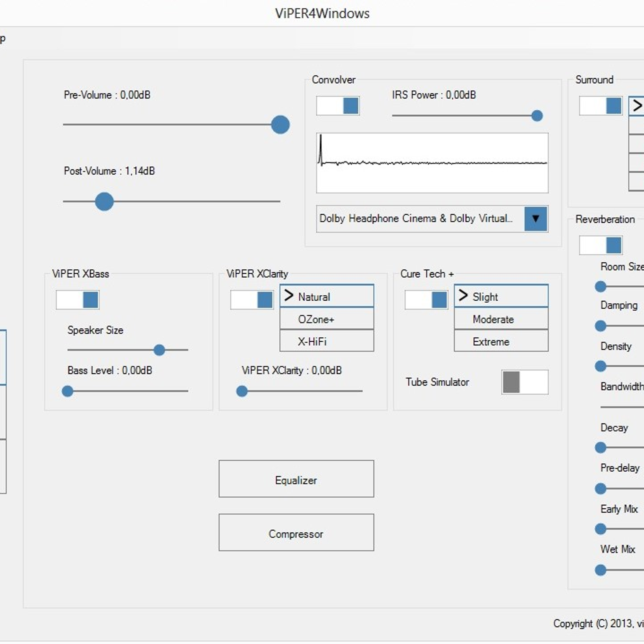Image resolution: width=644 pixels, height=644 pixels.
Task: Click the Speaker Size label
Action: click(x=95, y=330)
